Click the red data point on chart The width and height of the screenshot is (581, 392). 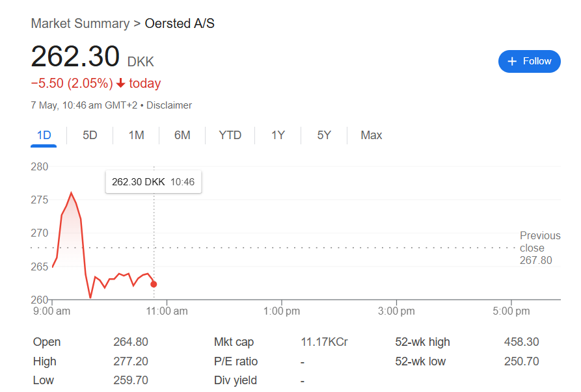(154, 284)
